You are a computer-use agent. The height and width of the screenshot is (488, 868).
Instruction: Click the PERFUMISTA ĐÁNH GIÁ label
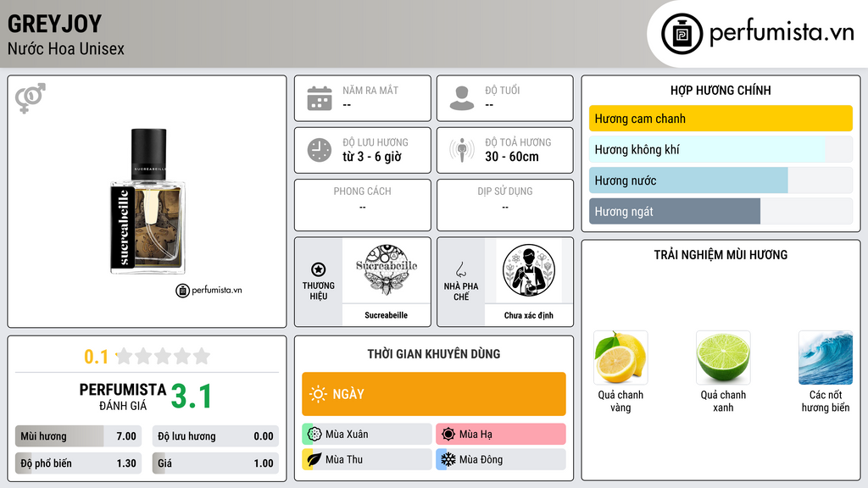(123, 396)
